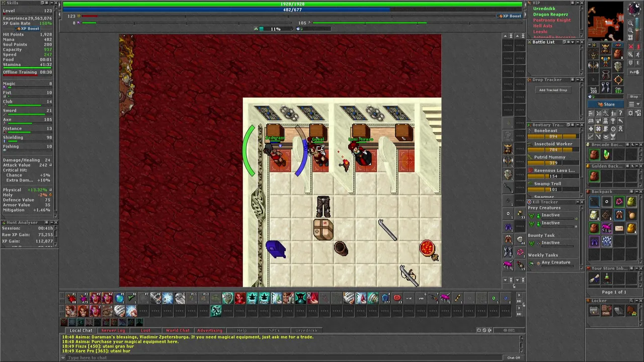Click the equipped ring slot
The image size is (644, 362).
coord(618,79)
